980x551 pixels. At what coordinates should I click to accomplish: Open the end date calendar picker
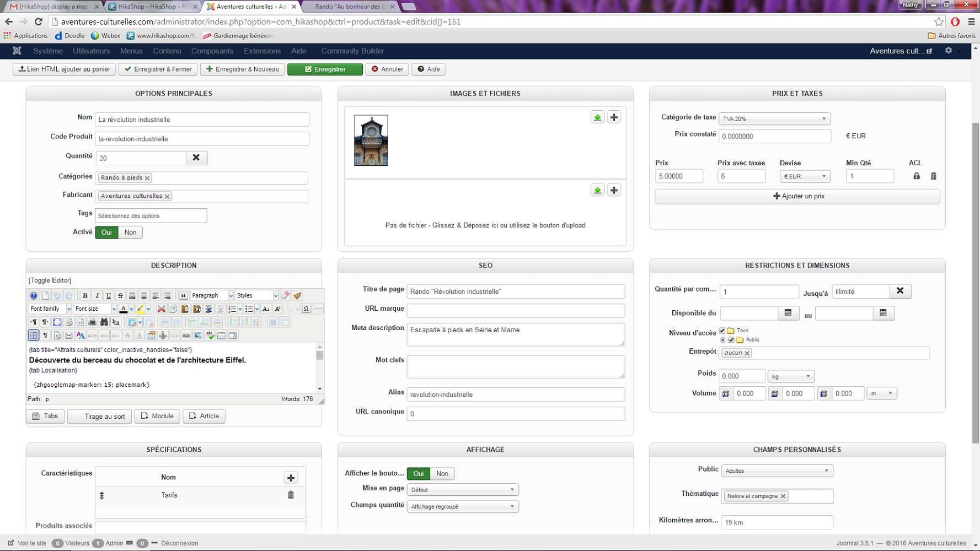click(x=883, y=313)
